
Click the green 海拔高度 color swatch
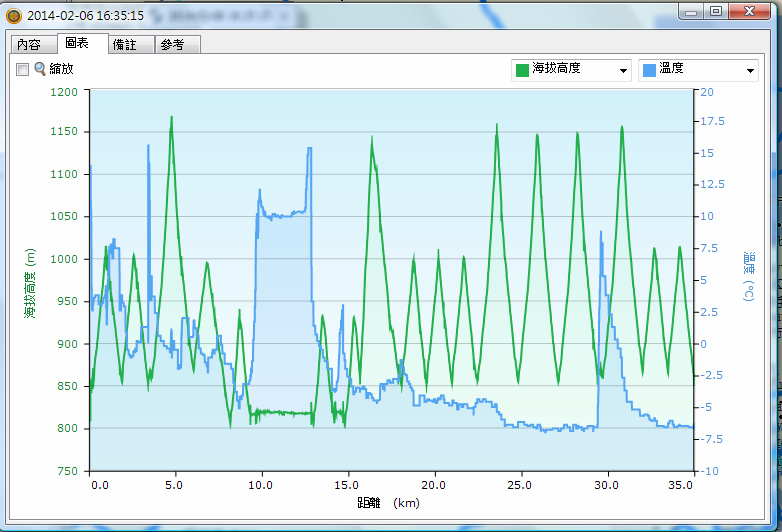(x=522, y=69)
